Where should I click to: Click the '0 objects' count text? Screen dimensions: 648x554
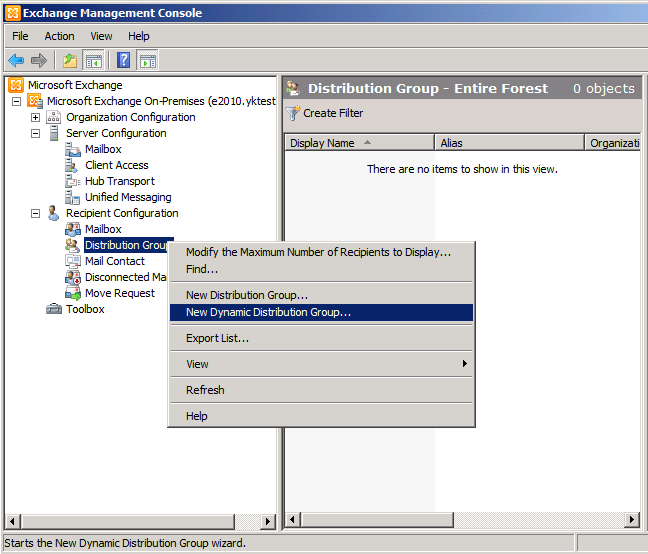(603, 88)
